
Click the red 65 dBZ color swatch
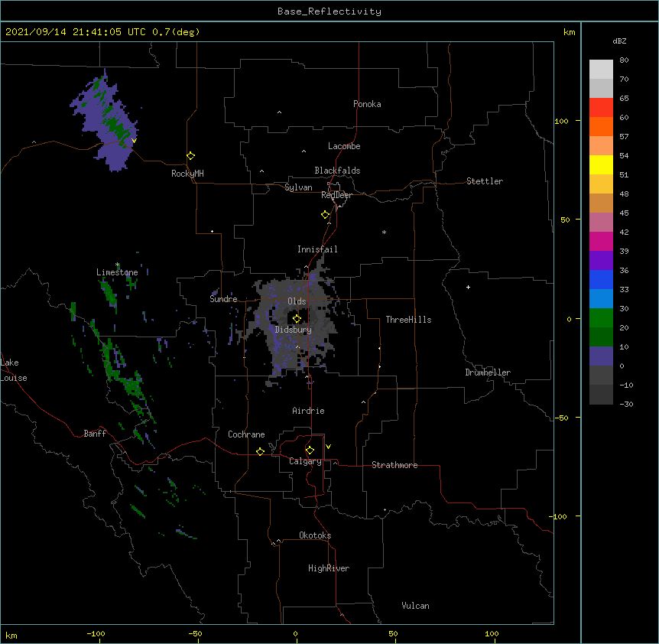click(x=601, y=107)
